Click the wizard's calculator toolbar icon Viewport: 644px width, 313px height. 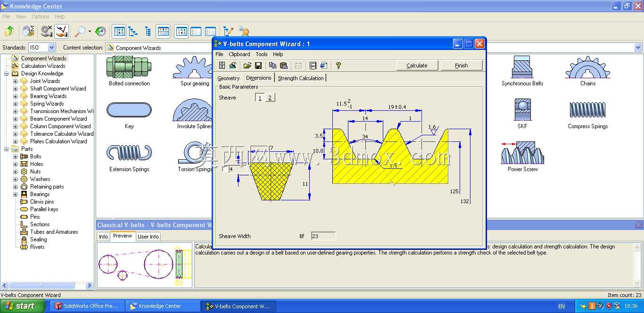232,66
